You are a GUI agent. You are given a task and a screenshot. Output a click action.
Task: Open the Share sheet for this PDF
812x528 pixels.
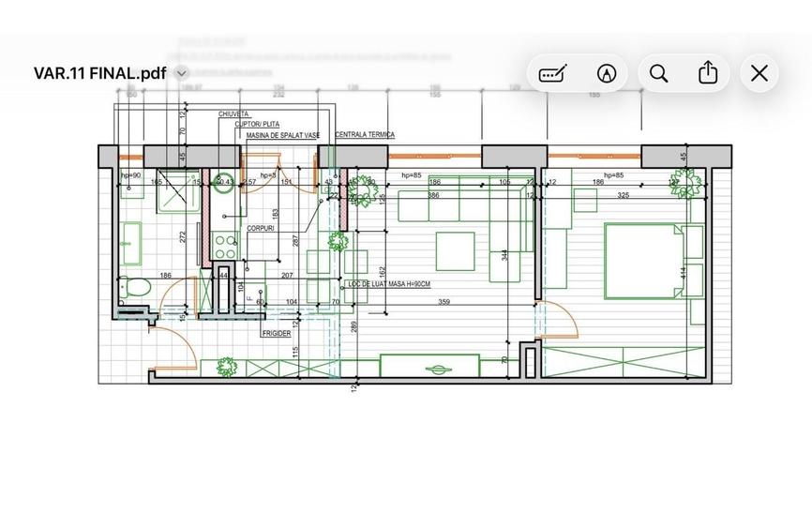pos(707,72)
